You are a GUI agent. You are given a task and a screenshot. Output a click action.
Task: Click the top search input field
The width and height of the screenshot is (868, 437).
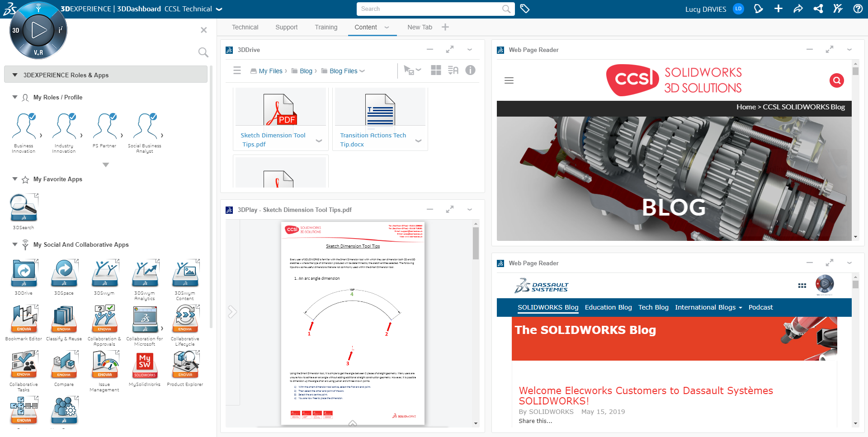(x=429, y=9)
